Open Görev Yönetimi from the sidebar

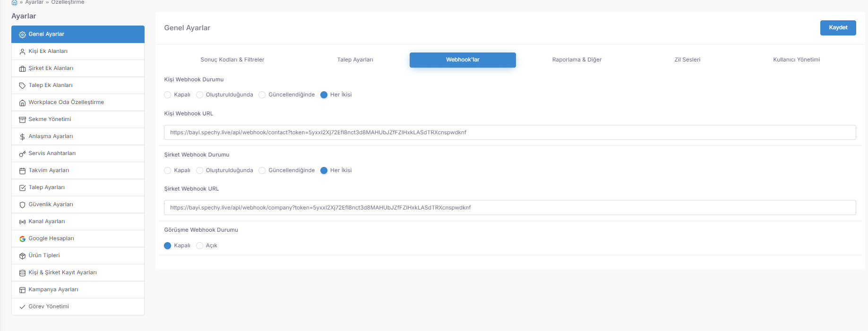pos(78,306)
